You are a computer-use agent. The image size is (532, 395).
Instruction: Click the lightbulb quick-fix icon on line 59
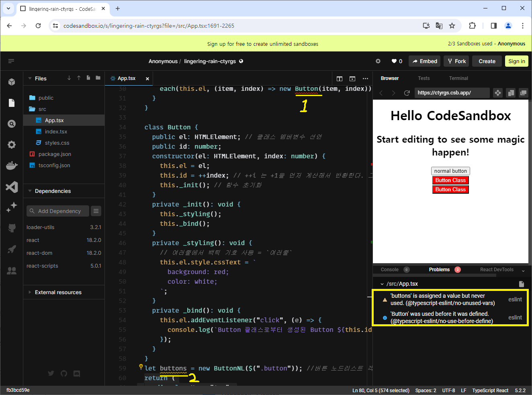click(x=141, y=366)
